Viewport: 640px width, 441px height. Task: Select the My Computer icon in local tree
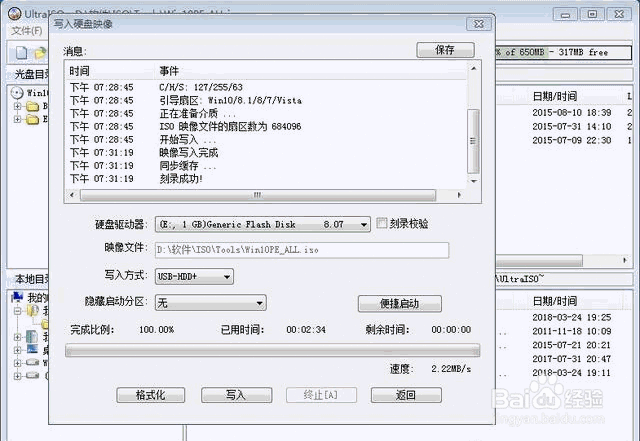pos(17,297)
